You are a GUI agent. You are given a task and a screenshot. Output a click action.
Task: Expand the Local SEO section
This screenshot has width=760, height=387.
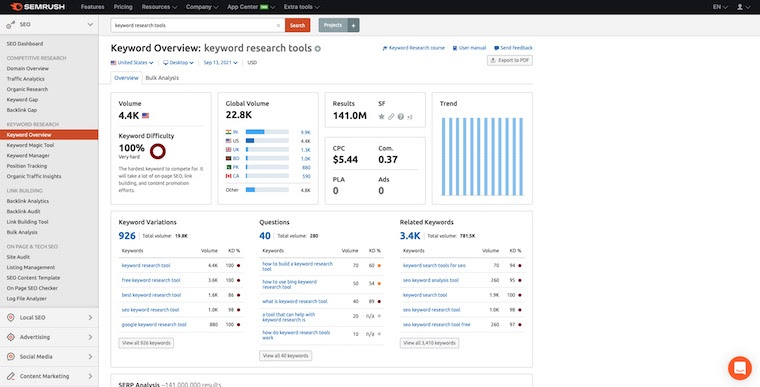[90, 317]
